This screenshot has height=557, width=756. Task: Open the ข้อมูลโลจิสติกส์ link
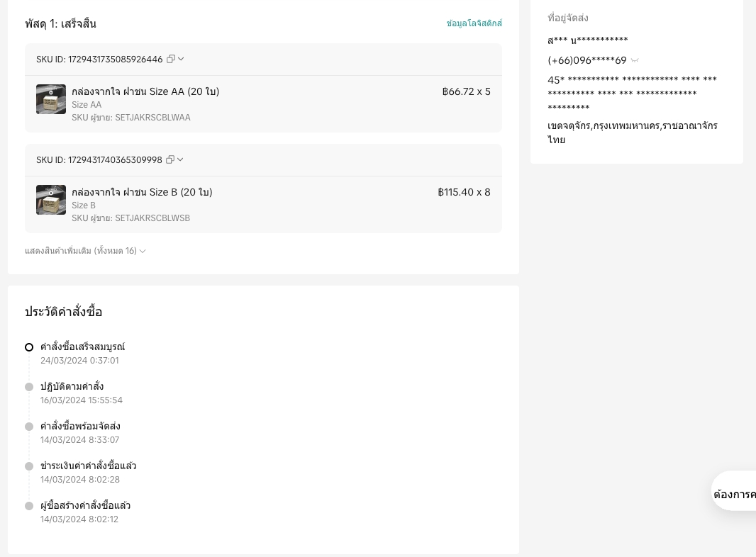474,23
